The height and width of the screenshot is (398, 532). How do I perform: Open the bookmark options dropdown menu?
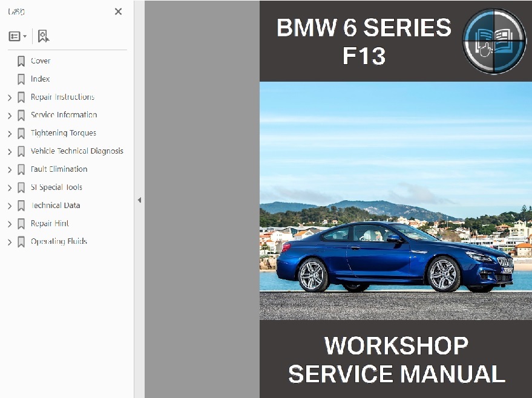pos(18,36)
